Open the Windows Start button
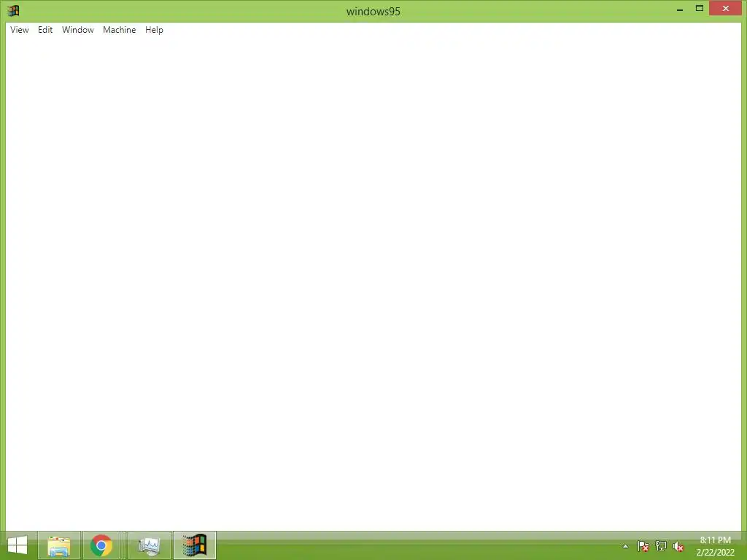Viewport: 747px width, 560px height. pos(18,545)
